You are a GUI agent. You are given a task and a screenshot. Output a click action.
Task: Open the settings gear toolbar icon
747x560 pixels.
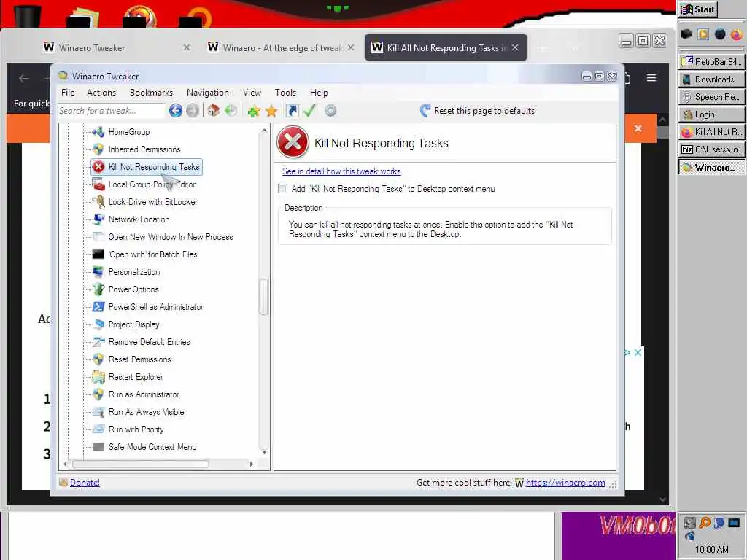(330, 111)
